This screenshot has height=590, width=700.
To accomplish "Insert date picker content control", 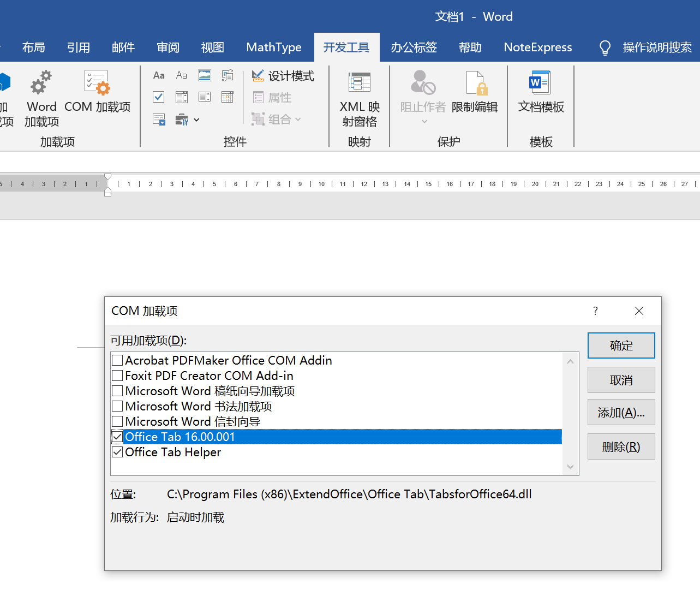I will click(x=228, y=97).
